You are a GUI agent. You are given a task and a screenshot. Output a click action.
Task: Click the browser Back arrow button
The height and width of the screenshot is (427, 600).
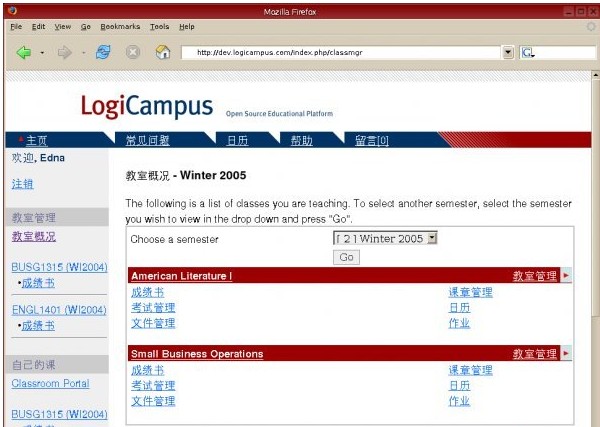24,52
